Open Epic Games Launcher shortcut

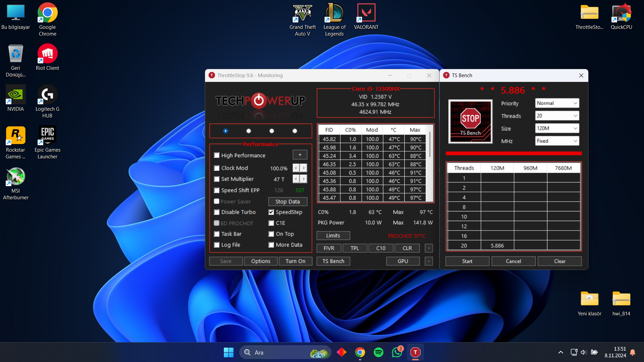pos(47,143)
